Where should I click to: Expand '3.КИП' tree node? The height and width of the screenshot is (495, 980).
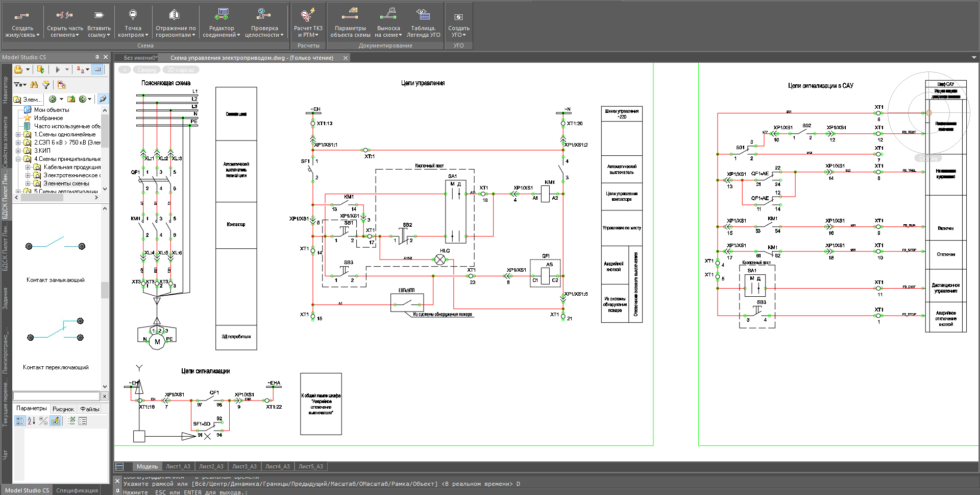pos(18,151)
